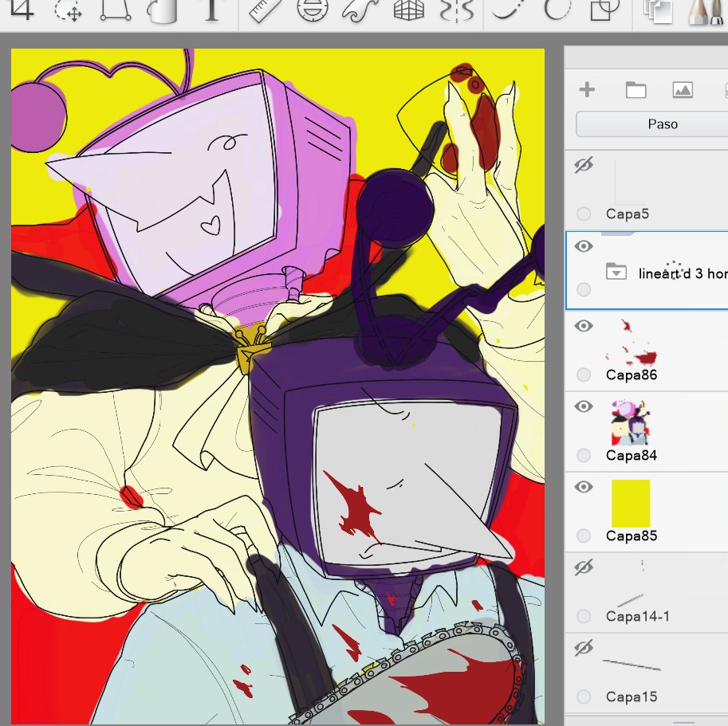Screen dimensions: 728x726
Task: Open the Ruler snapping options
Action: tap(263, 12)
